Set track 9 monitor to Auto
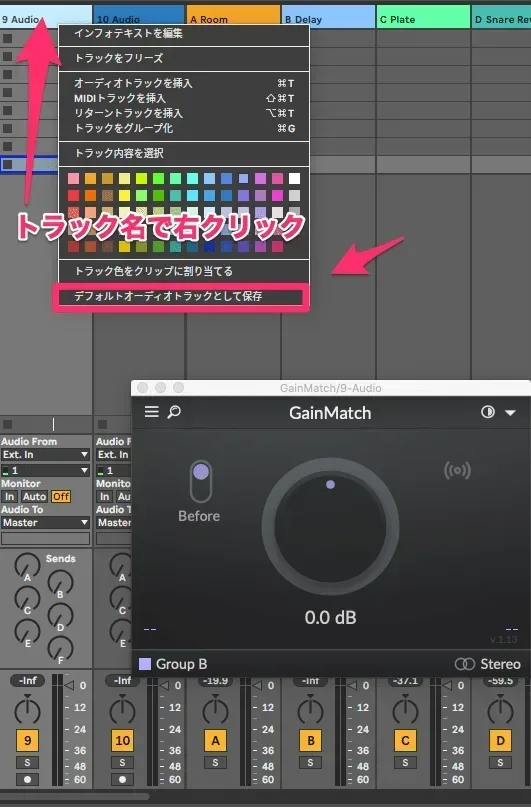This screenshot has width=531, height=807. coord(34,497)
